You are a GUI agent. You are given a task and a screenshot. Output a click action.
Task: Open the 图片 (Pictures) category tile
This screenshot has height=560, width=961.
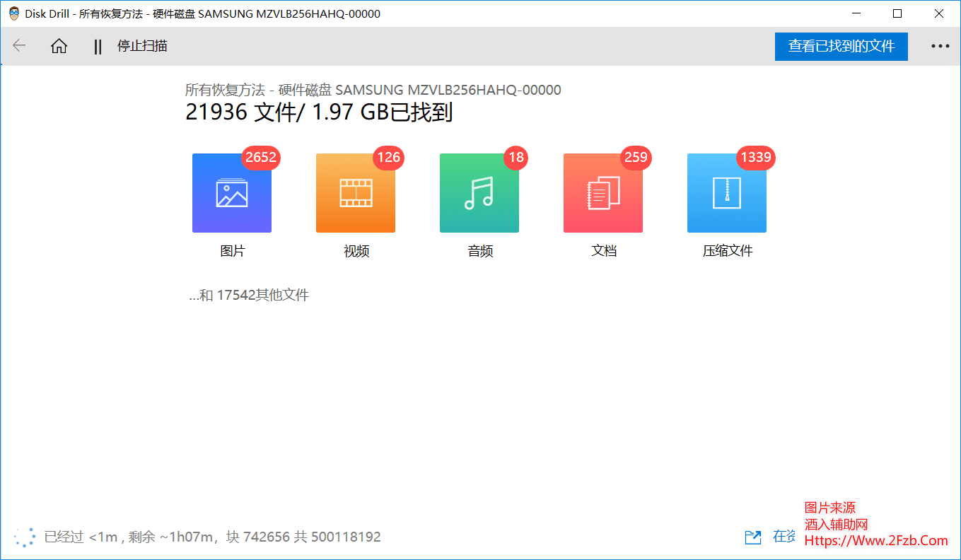(231, 193)
